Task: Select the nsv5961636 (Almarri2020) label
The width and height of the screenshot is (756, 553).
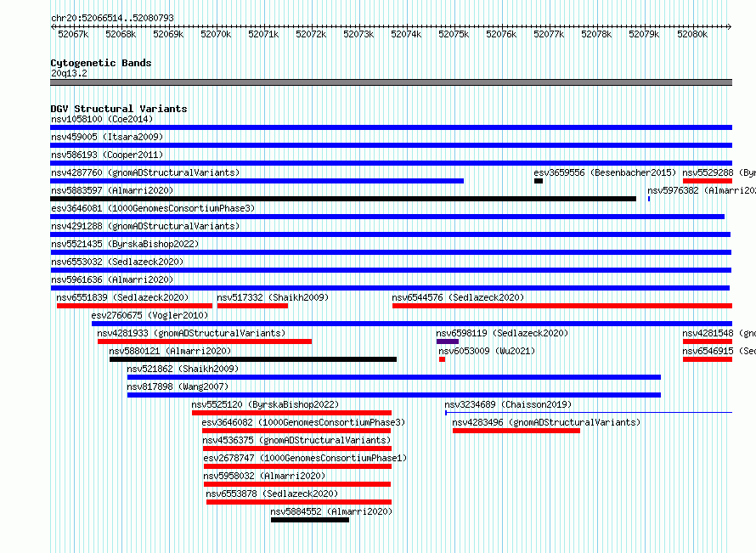Action: click(112, 279)
